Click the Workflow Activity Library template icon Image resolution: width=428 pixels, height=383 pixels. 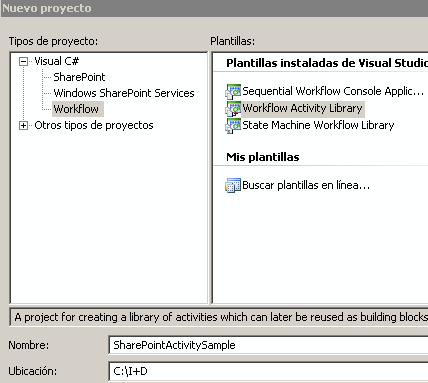(233, 109)
